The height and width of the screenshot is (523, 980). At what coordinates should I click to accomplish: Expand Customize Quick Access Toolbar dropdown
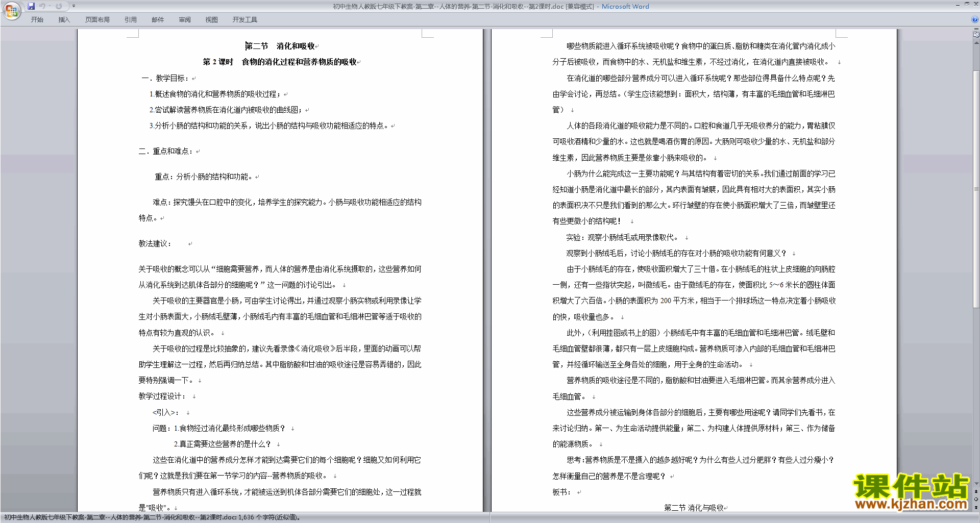[73, 6]
